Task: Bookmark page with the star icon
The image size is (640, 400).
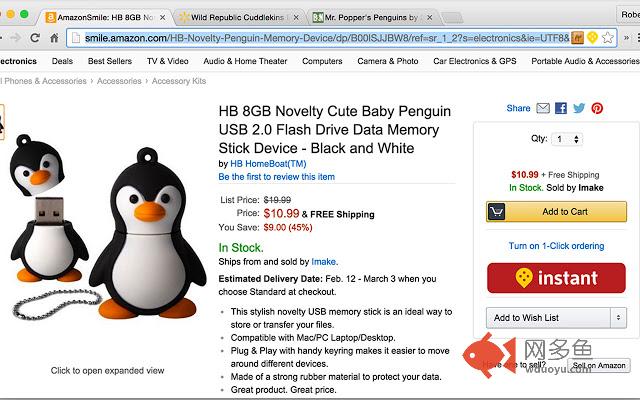Action: tap(607, 38)
